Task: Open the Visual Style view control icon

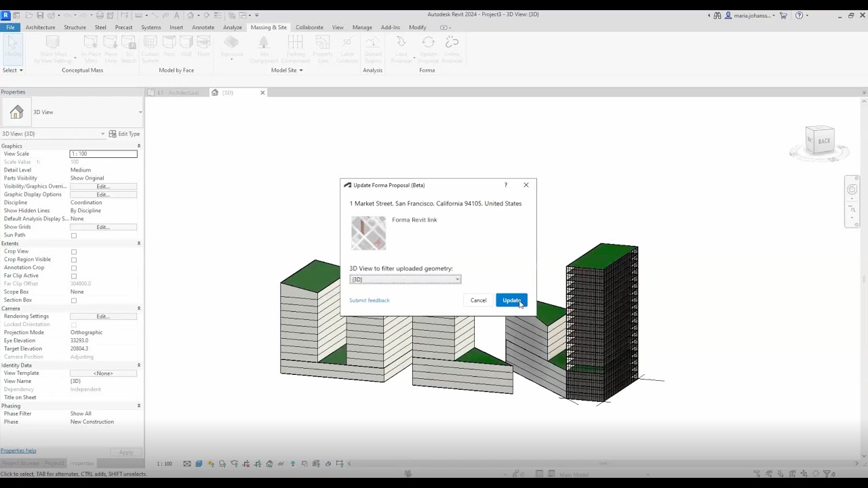Action: (x=199, y=464)
